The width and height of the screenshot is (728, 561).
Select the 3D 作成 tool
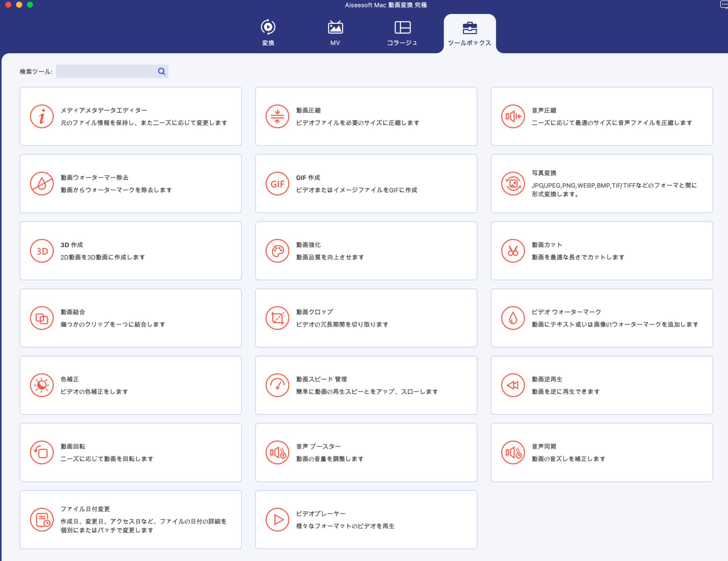130,250
